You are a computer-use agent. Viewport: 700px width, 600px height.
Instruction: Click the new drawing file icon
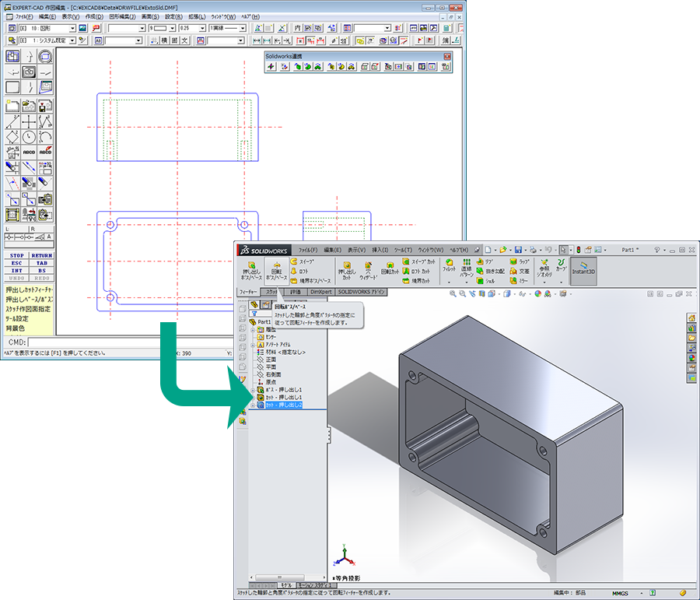click(12, 106)
